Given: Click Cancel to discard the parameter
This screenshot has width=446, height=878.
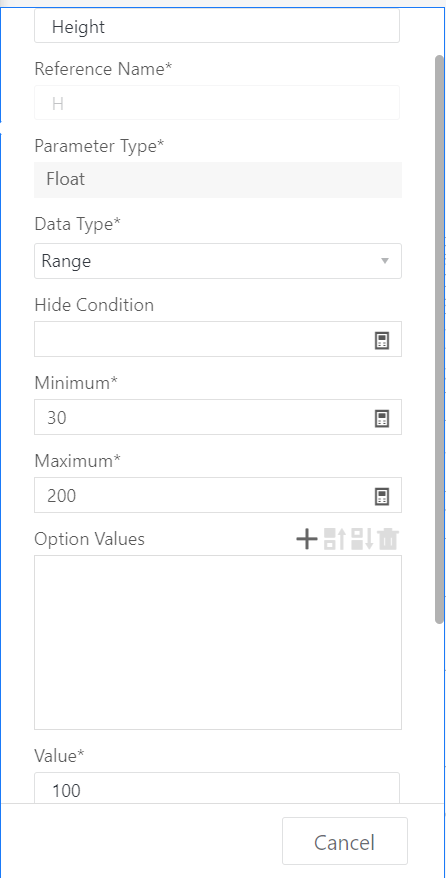Looking at the screenshot, I should click(345, 841).
